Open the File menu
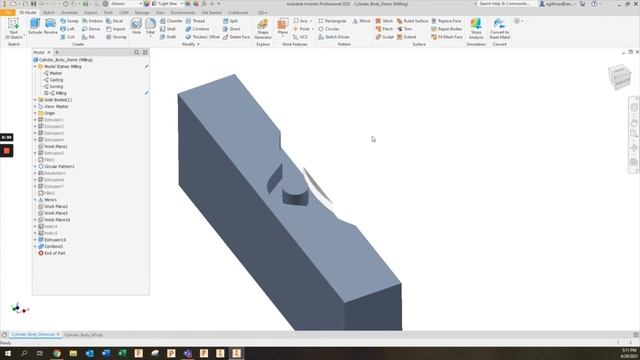Screen dimensions: 640x360 coord(8,13)
